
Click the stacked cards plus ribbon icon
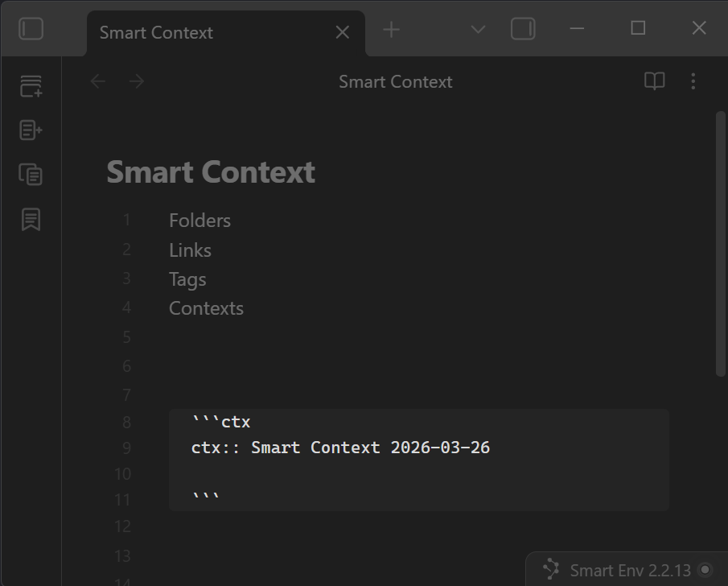(31, 87)
